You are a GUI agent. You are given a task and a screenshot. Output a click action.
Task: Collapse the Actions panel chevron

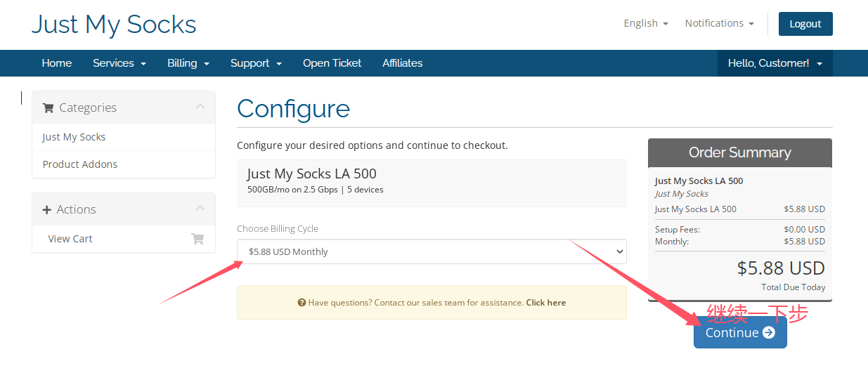(x=200, y=209)
